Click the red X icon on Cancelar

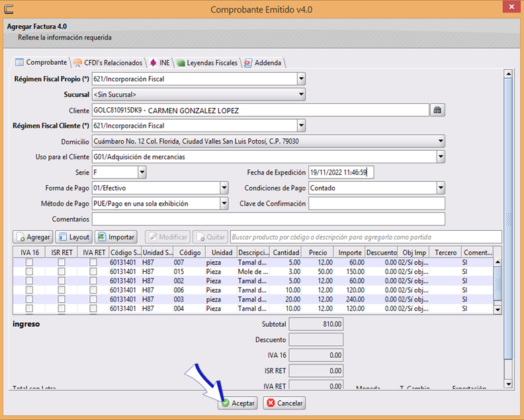(x=271, y=403)
